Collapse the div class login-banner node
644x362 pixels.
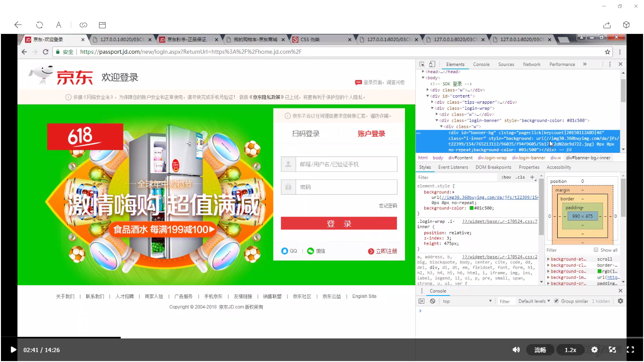(437, 120)
